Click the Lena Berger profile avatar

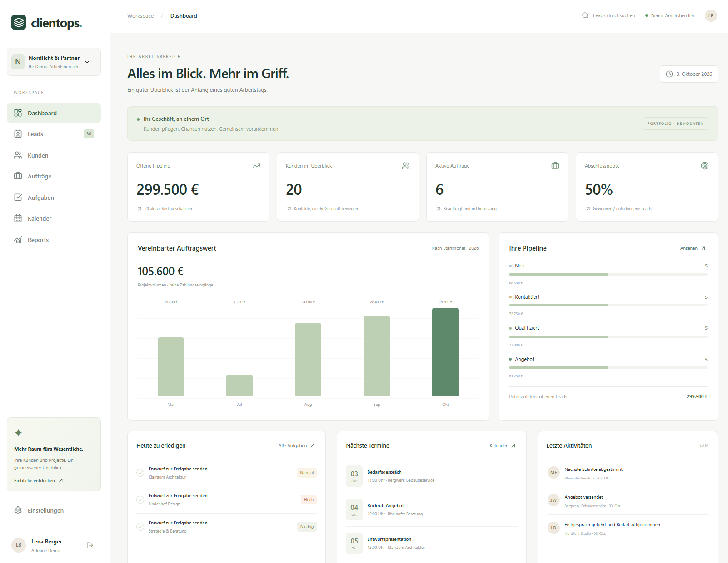point(19,545)
